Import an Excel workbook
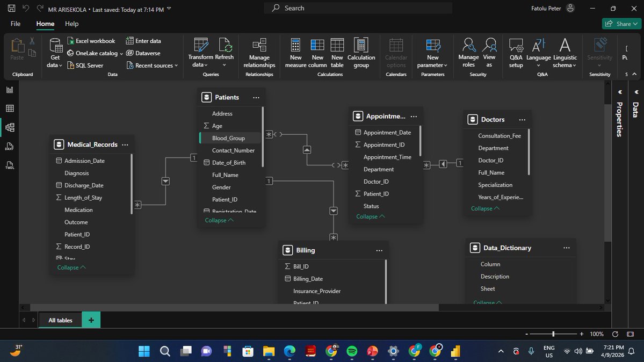Viewport: 644px width, 362px height. coord(91,41)
